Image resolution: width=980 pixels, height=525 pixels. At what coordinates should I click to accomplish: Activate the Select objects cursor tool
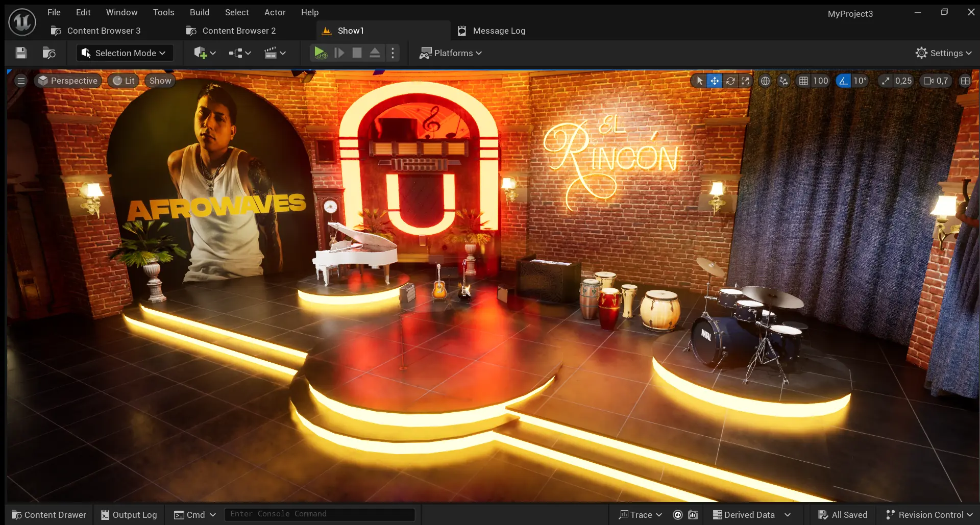click(x=699, y=81)
